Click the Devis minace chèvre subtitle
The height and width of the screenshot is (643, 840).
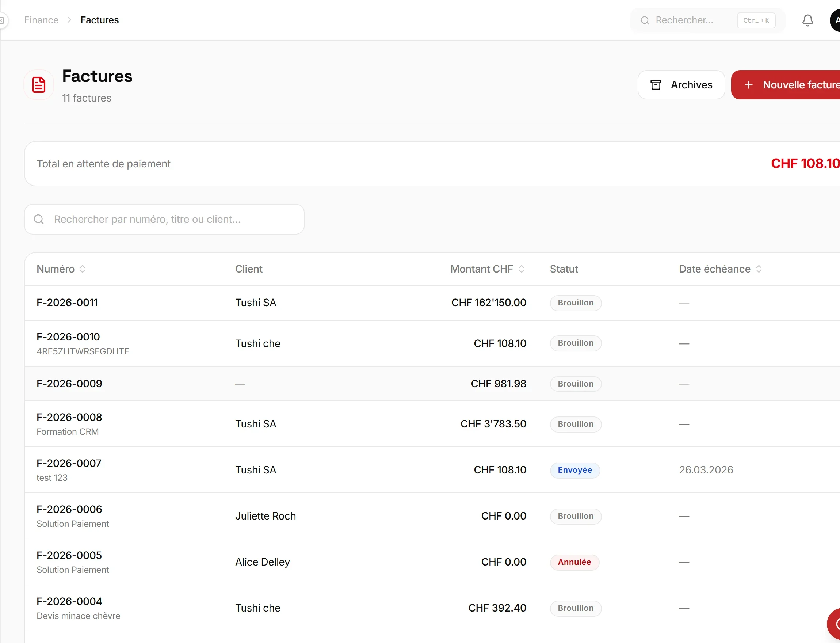79,616
